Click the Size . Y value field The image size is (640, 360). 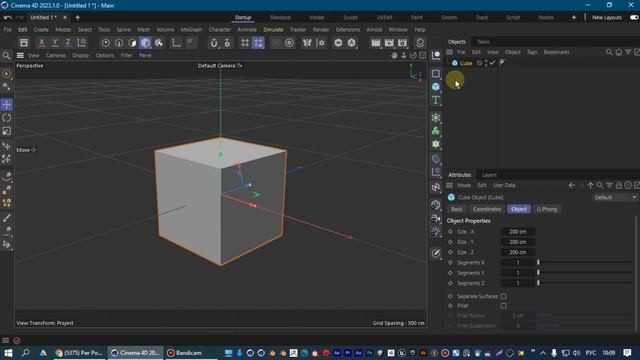[518, 242]
